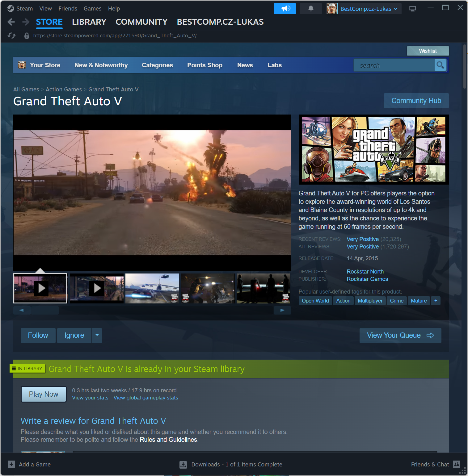This screenshot has height=476, width=468.
Task: Open the Steam menu
Action: coord(25,9)
